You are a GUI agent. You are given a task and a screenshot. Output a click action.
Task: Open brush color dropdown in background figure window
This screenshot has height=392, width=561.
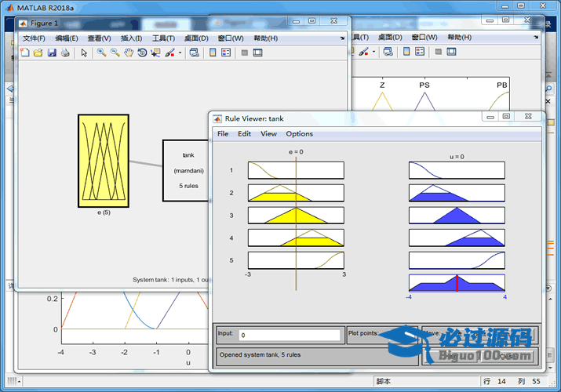[374, 52]
